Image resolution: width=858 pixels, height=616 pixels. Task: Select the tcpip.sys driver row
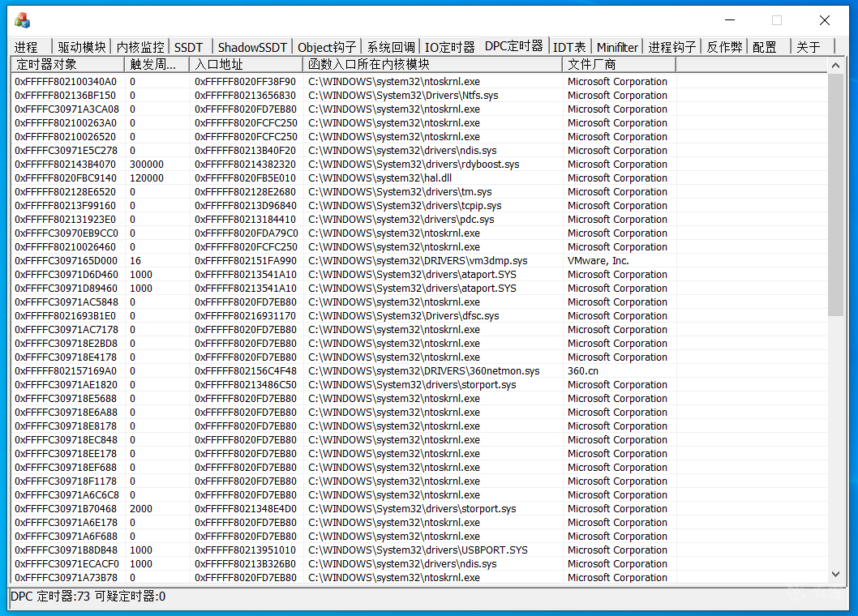pos(418,206)
